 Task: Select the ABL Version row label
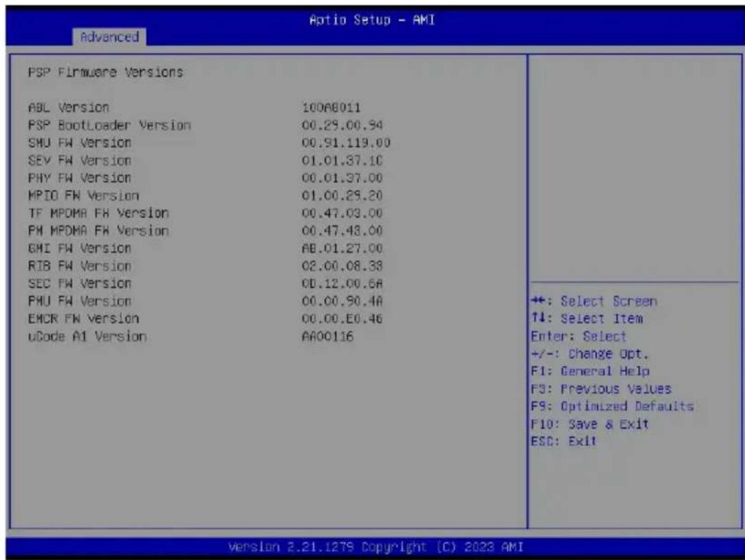(69, 108)
